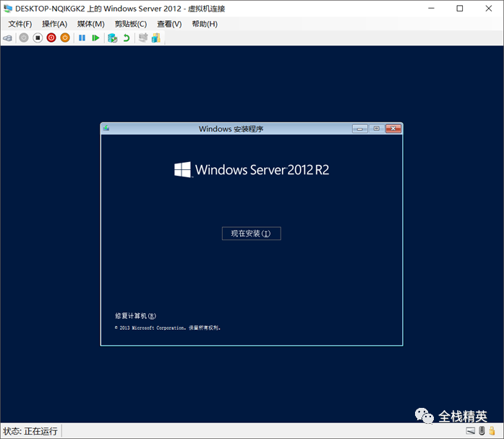Close the virtual machine connection window

click(489, 9)
